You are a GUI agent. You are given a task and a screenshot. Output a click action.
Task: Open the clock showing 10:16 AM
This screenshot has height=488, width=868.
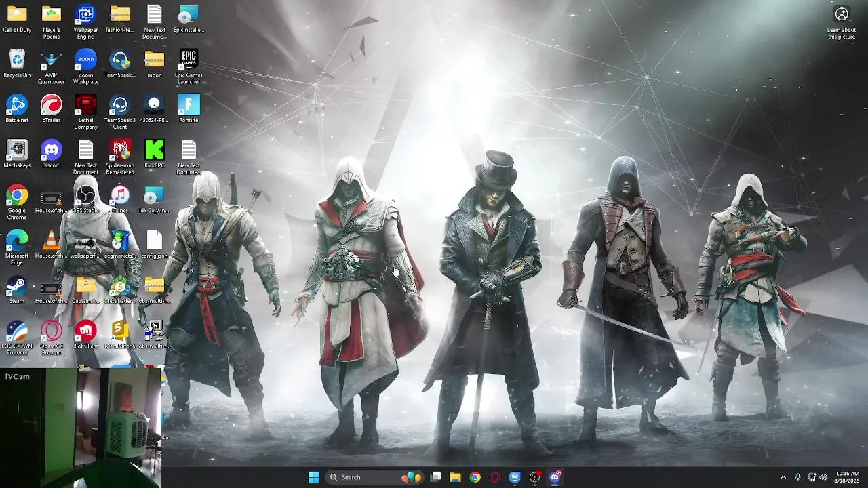pyautogui.click(x=847, y=477)
